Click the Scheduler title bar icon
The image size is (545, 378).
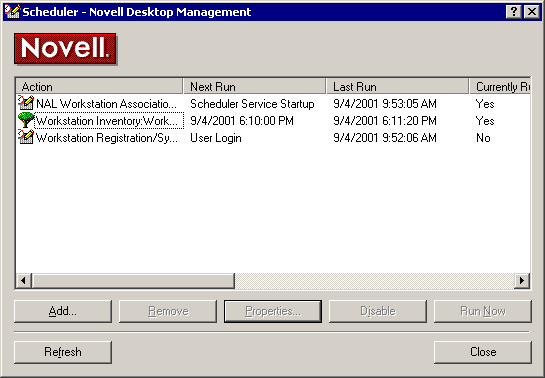12,11
